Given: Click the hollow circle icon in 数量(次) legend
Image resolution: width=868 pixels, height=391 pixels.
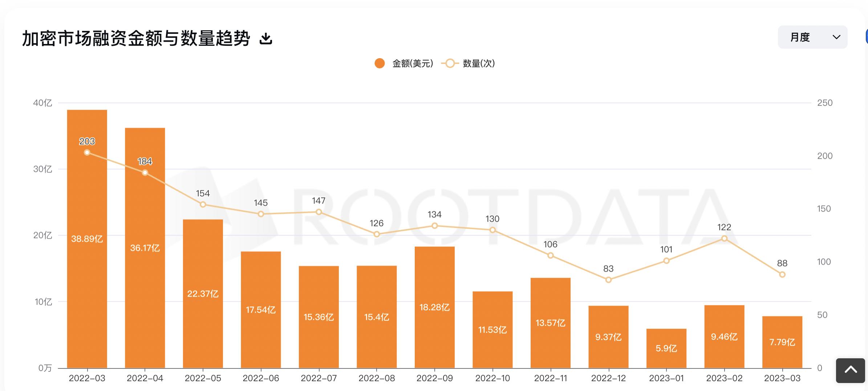Looking at the screenshot, I should pos(449,63).
